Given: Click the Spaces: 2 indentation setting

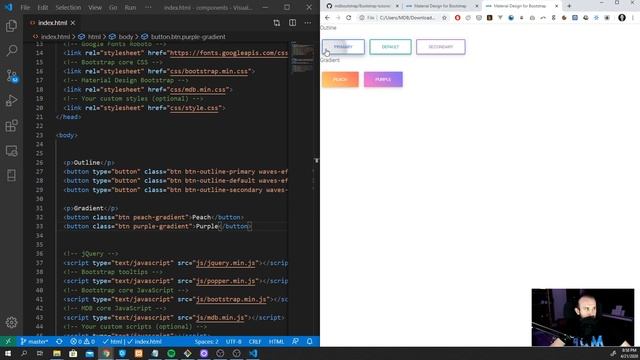Looking at the screenshot, I should (206, 342).
